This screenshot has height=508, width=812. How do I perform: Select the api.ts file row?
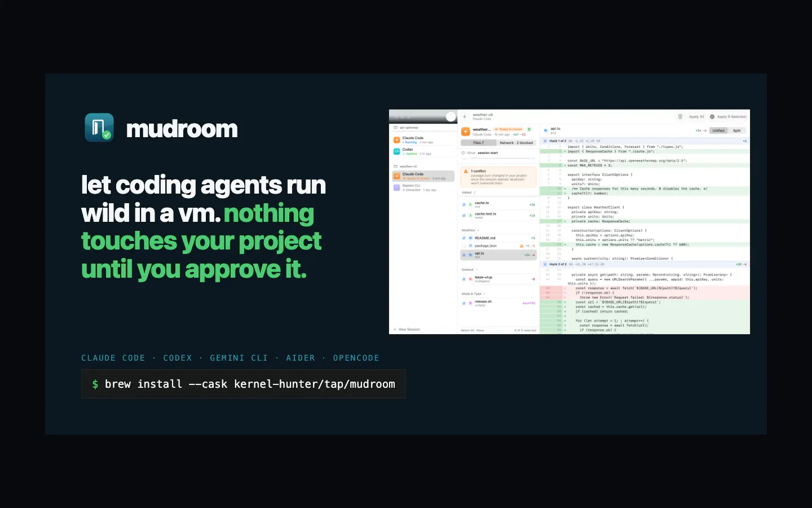point(498,255)
